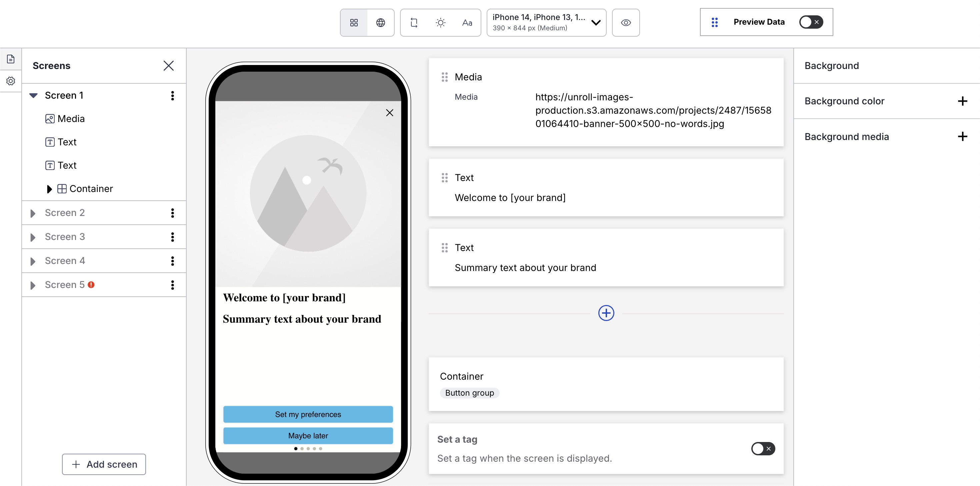Add a Background color

point(963,101)
